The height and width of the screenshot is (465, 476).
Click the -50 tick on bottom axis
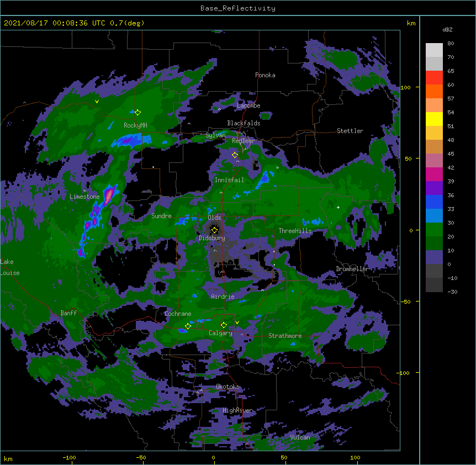141,457
